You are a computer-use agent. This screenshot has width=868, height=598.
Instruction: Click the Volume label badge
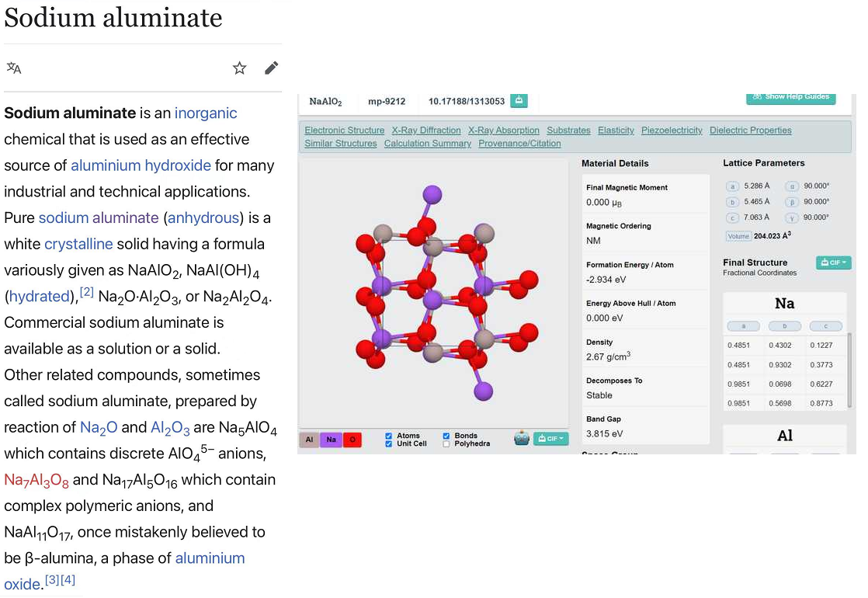(738, 236)
